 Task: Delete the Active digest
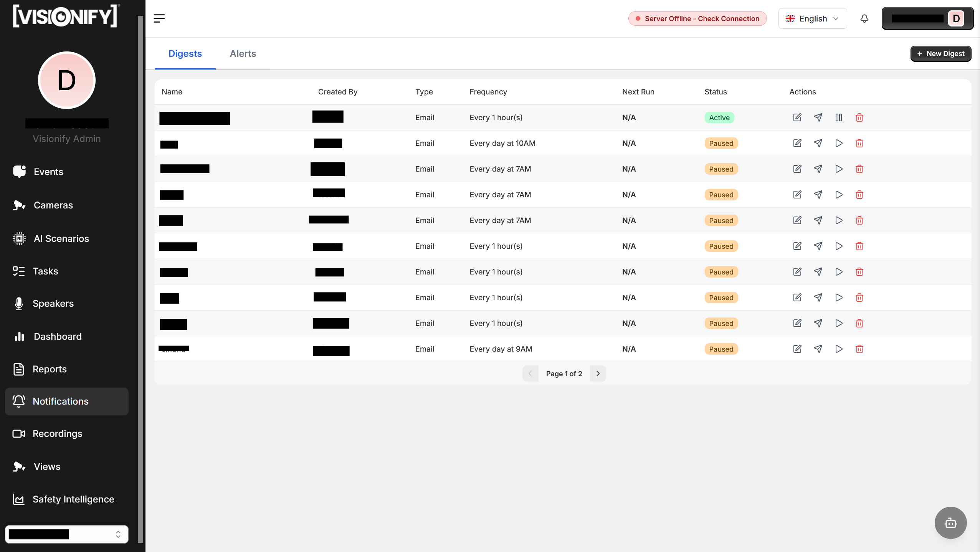click(859, 117)
